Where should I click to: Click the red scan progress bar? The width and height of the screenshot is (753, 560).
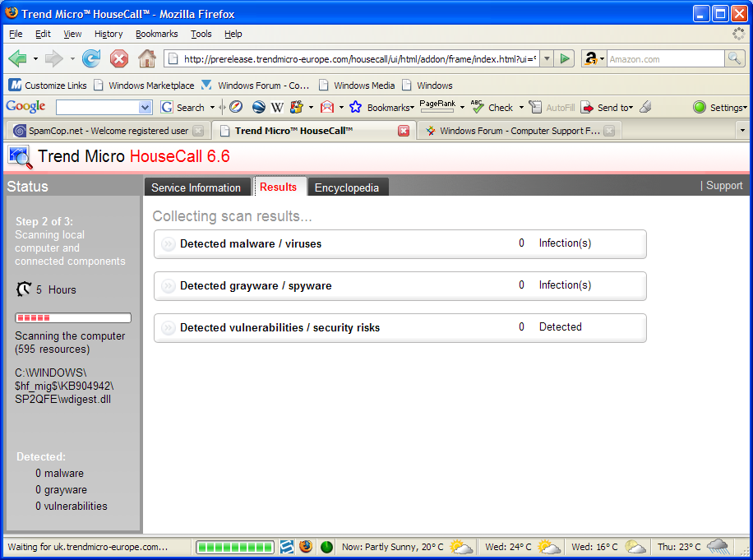click(73, 317)
